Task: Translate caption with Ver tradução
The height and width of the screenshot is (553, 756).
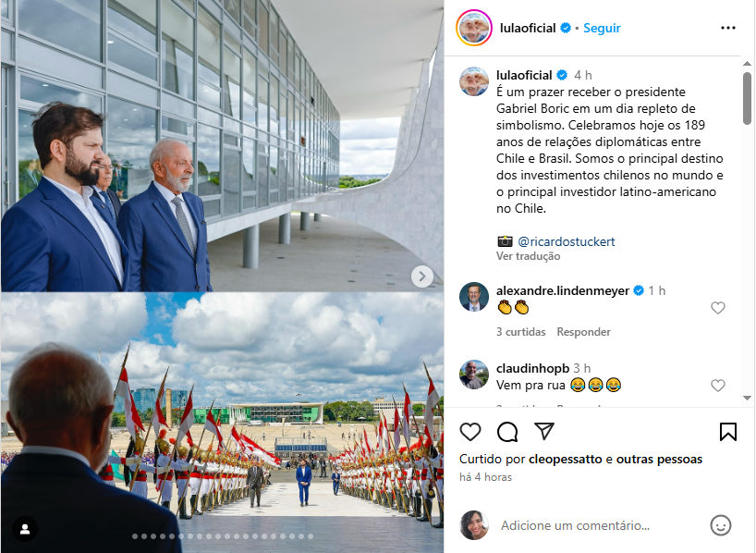Action: point(528,256)
